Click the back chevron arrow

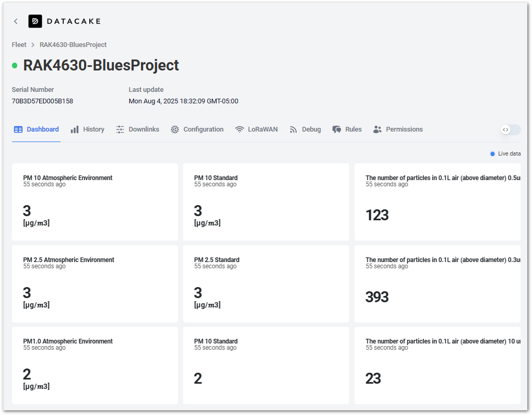(15, 21)
